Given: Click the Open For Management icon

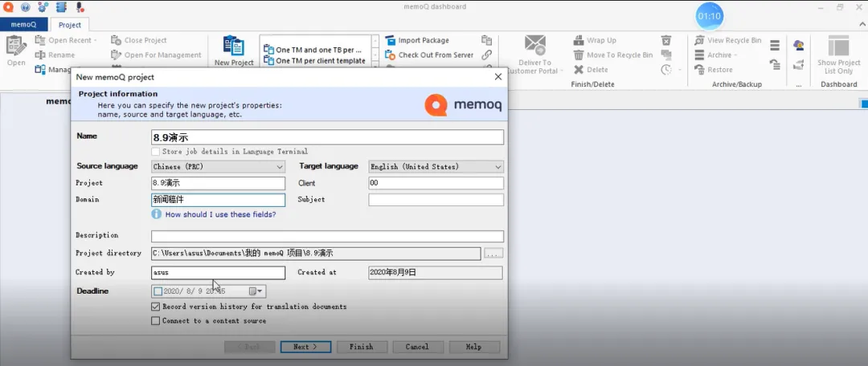Looking at the screenshot, I should (116, 55).
